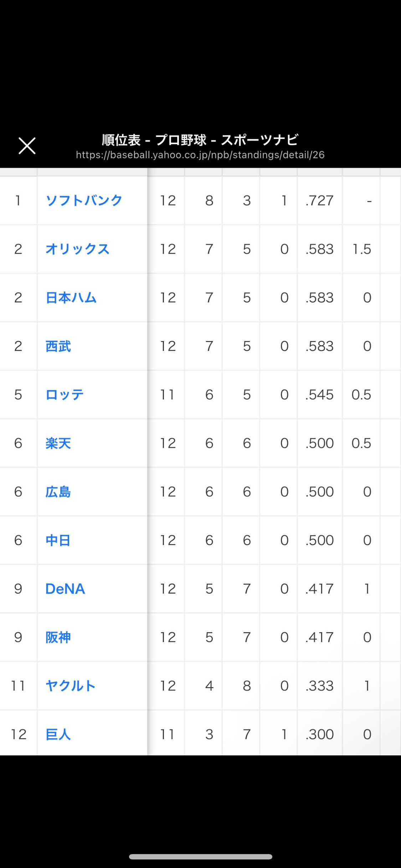This screenshot has width=401, height=868.
Task: Open the DeNA team page
Action: tap(65, 589)
